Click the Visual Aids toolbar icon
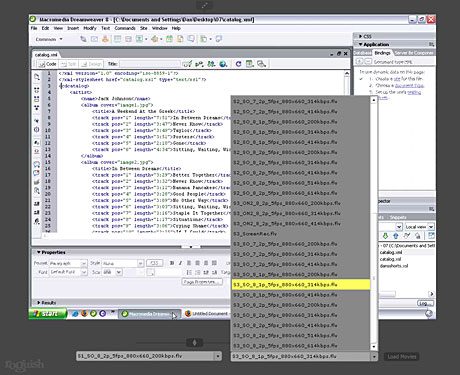Viewport: 460px width, 375px height. [261, 64]
